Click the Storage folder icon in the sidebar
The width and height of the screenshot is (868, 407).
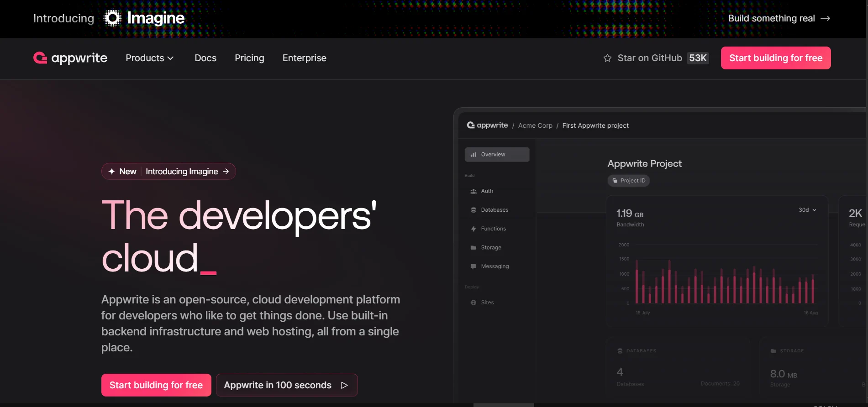point(473,247)
